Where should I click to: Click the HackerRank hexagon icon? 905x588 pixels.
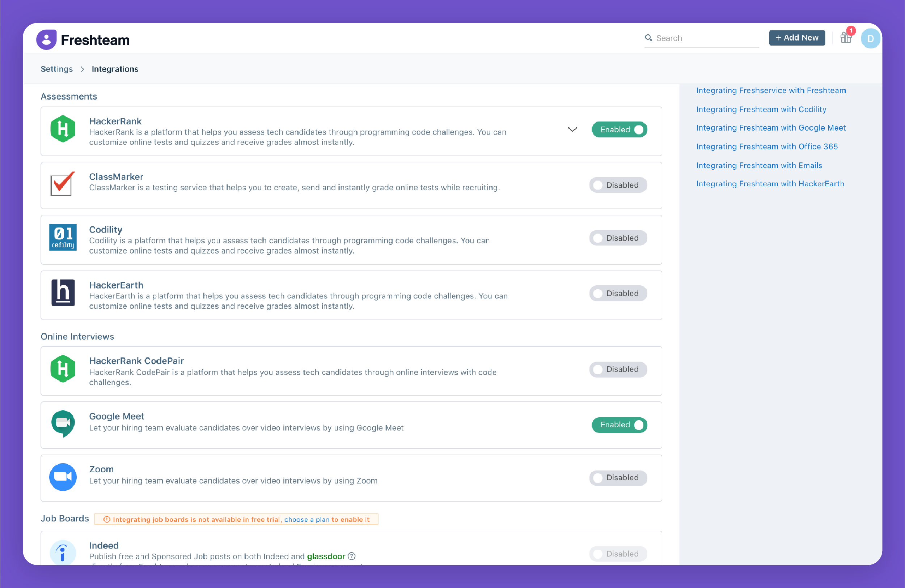click(x=63, y=129)
